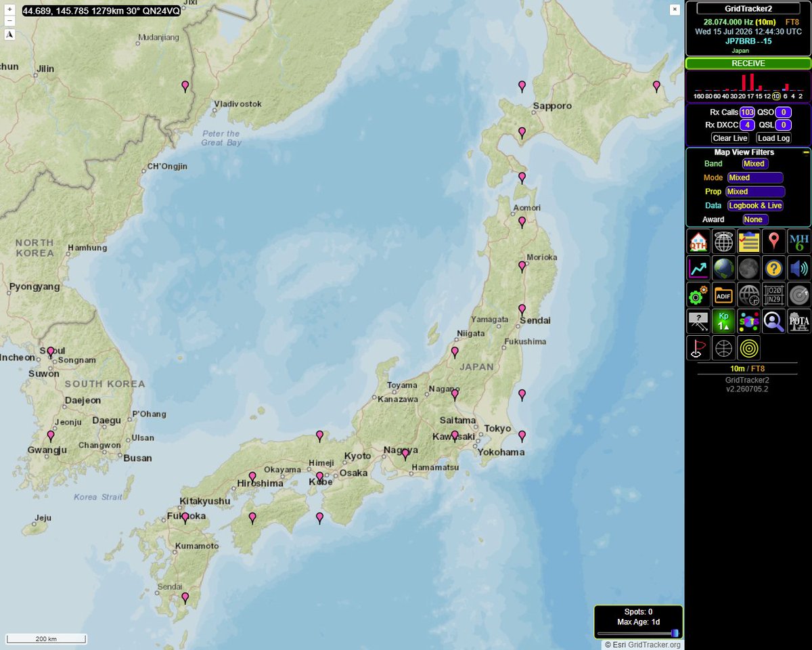The width and height of the screenshot is (812, 650).
Task: Click the 17 band label in activity graph
Action: pos(751,96)
